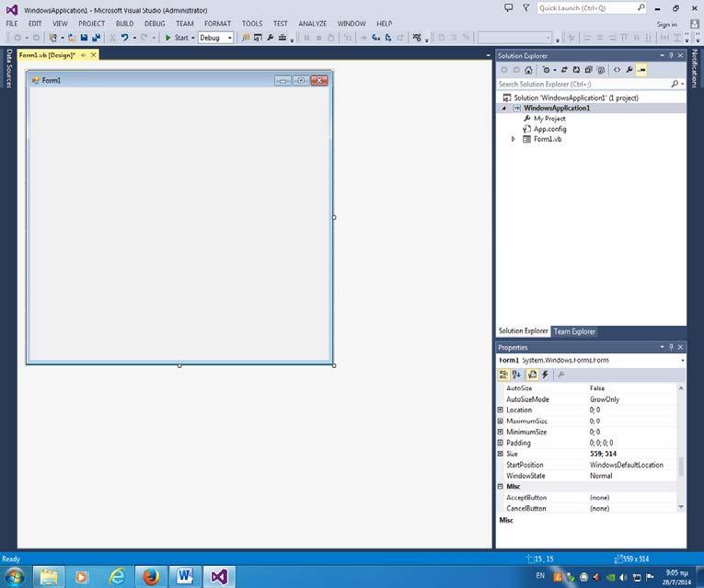Screen dimensions: 704x588
Task: Toggle Alphabetical sort in Properties panel
Action: point(516,375)
